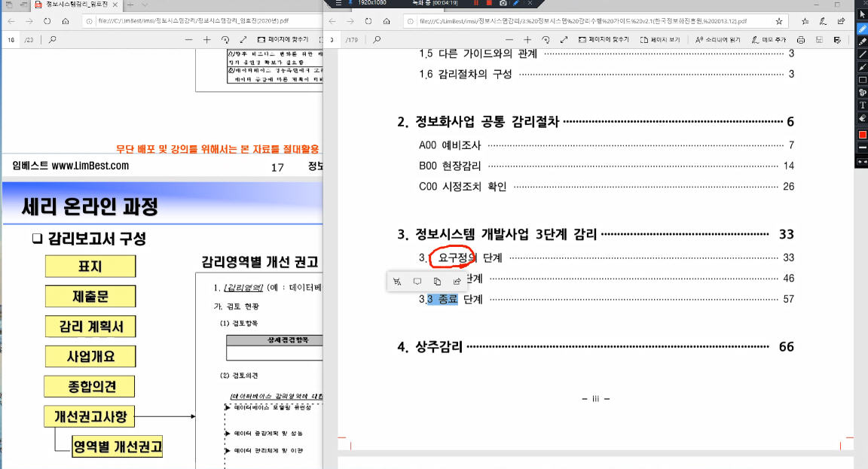Click 페이지 보기 in right PDF toolbar
This screenshot has width=868, height=469.
(x=660, y=40)
